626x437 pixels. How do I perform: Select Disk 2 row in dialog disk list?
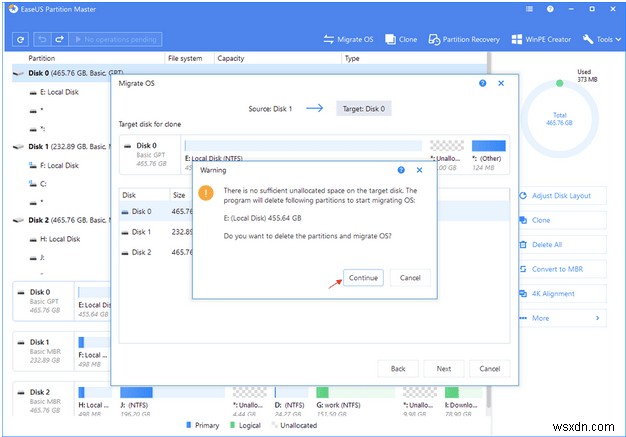coord(156,252)
